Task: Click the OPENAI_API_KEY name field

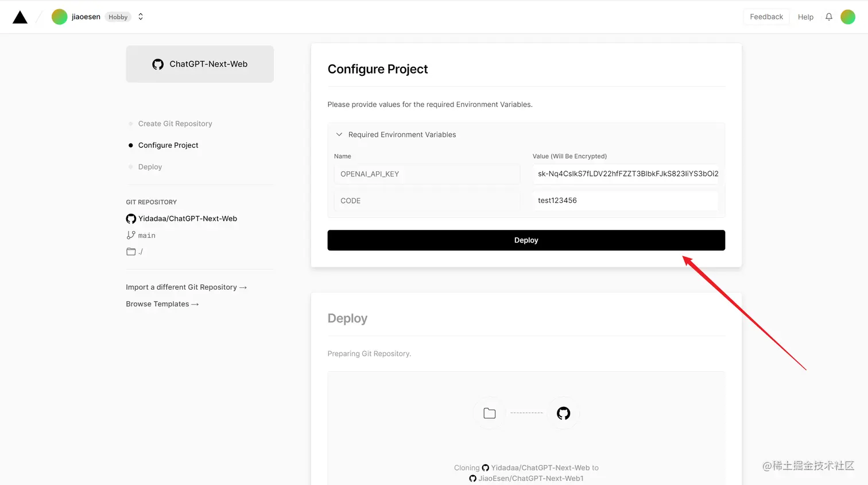Action: (427, 174)
